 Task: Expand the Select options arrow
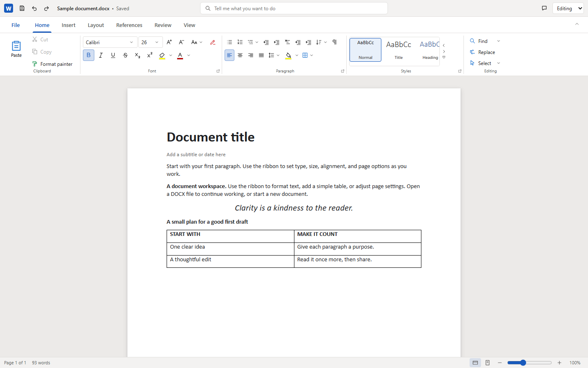point(499,63)
